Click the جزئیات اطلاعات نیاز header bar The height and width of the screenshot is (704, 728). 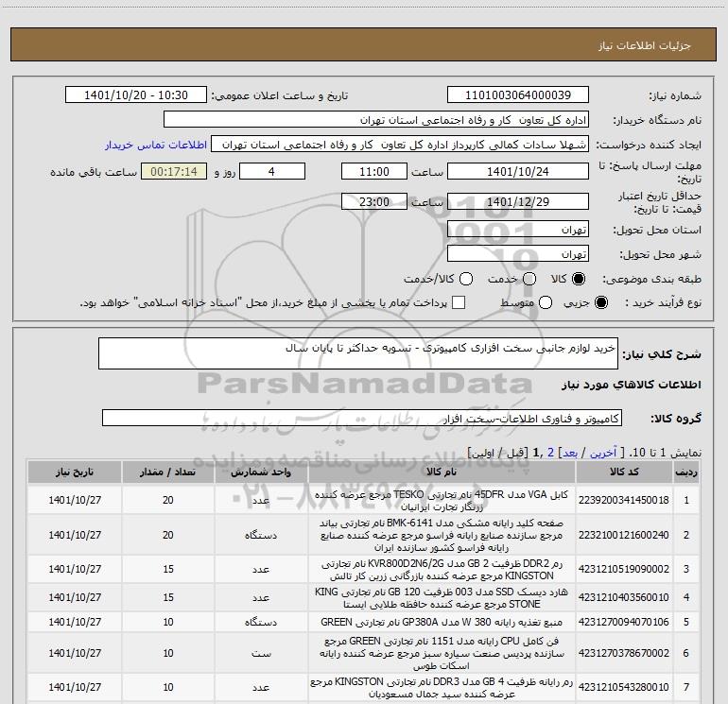364,44
